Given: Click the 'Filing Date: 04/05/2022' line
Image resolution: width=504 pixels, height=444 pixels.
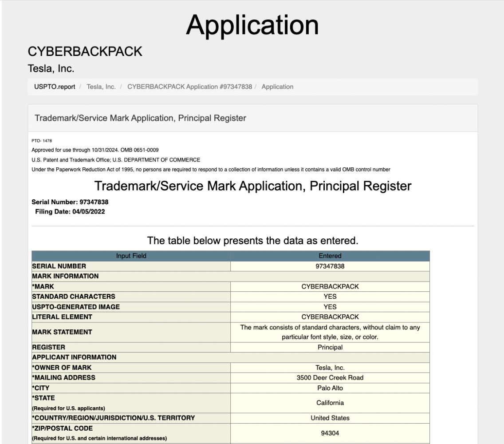Looking at the screenshot, I should (70, 212).
